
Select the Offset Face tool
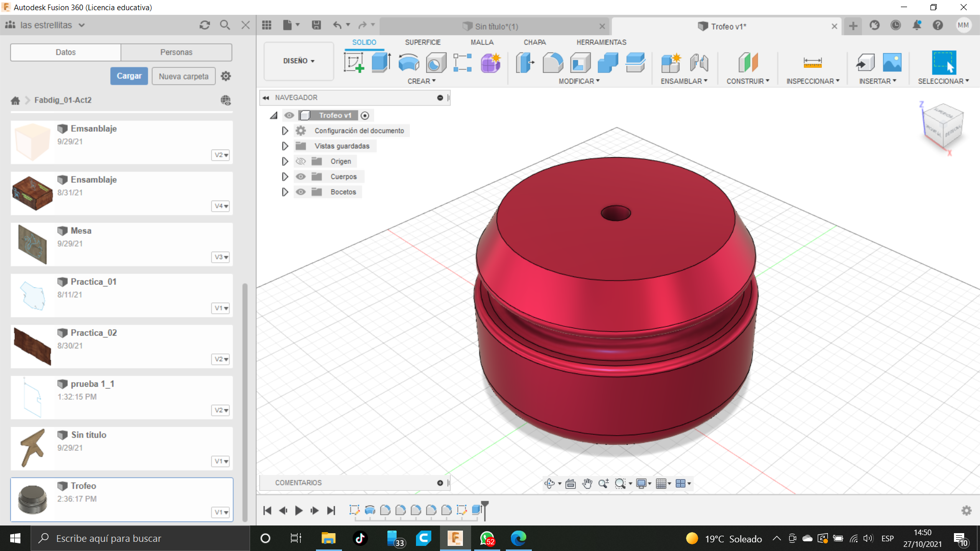click(635, 63)
